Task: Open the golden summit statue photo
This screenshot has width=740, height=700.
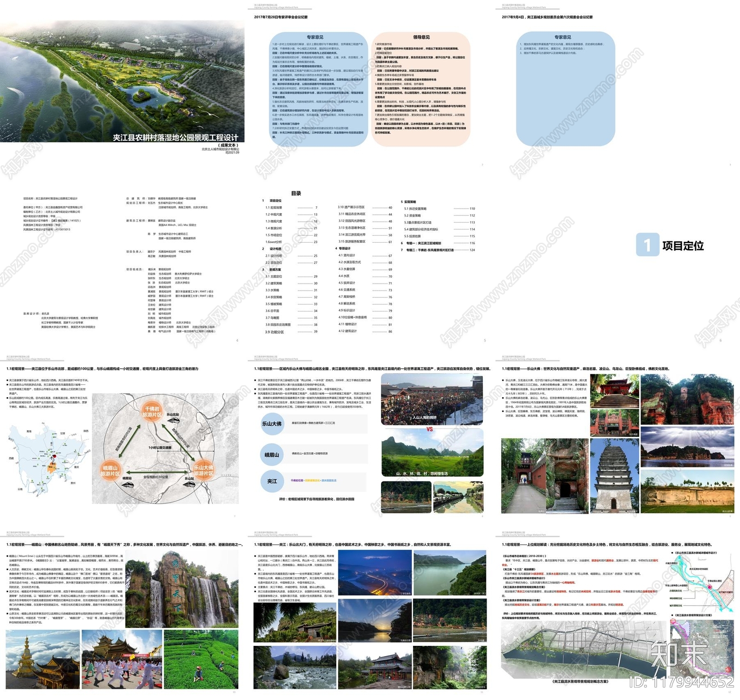Action: click(x=43, y=660)
